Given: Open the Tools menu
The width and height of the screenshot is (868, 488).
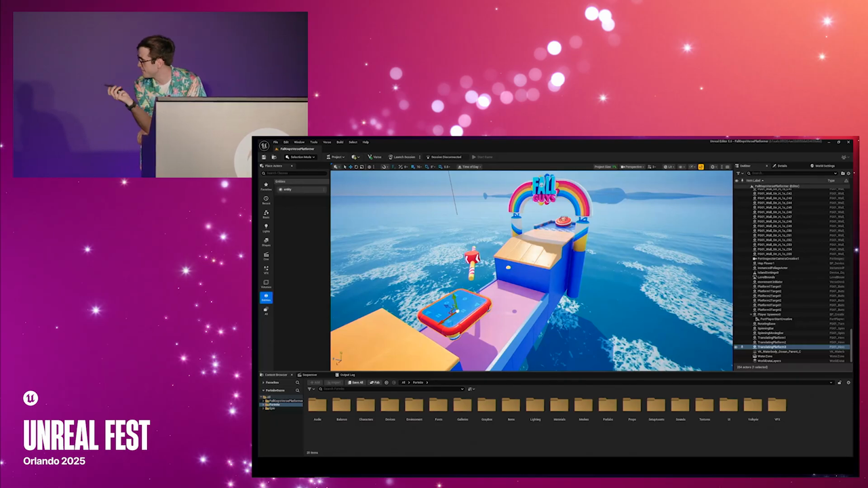Looking at the screenshot, I should point(314,142).
